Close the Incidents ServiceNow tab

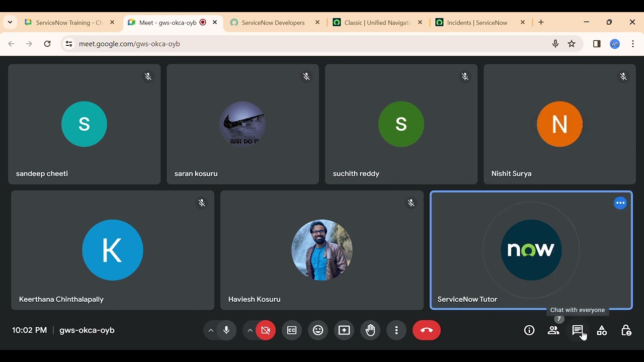coord(523,23)
